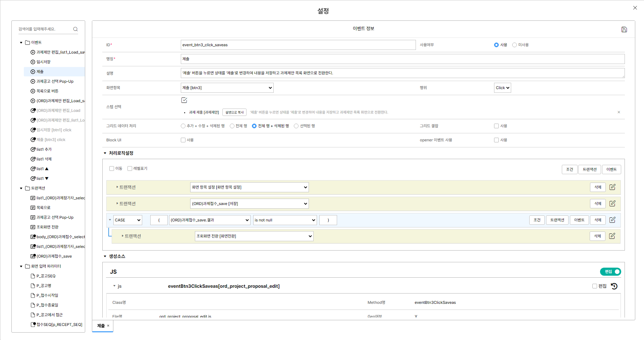Screen dimensions: 644x340
Task: Open edit icon for 화면 항목 설정 transaction row
Action: point(612,187)
